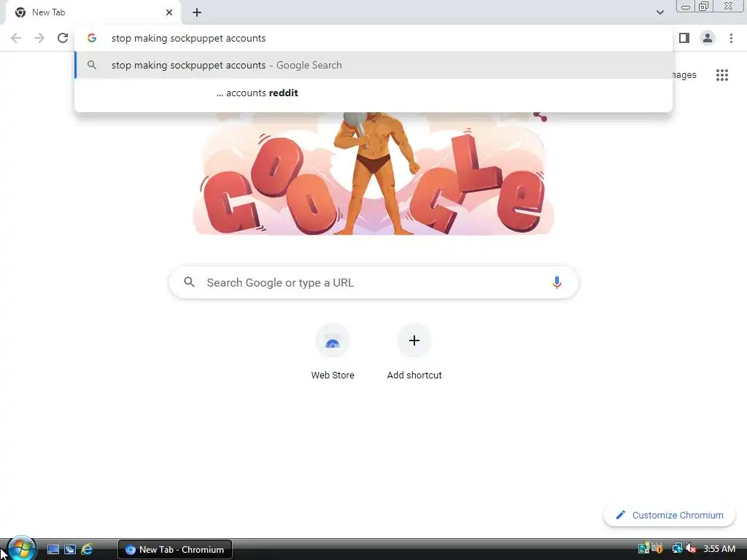The width and height of the screenshot is (747, 560).
Task: Switch between windows quick launch icon
Action: click(70, 550)
